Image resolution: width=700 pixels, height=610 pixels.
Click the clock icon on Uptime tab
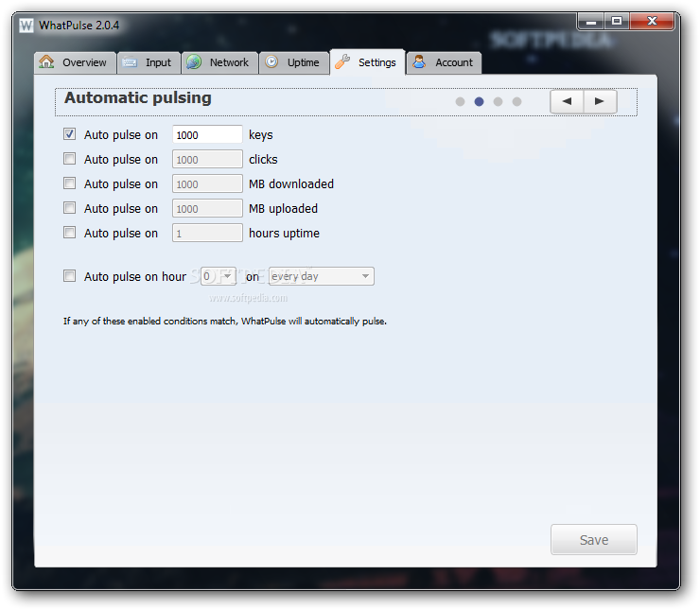271,61
